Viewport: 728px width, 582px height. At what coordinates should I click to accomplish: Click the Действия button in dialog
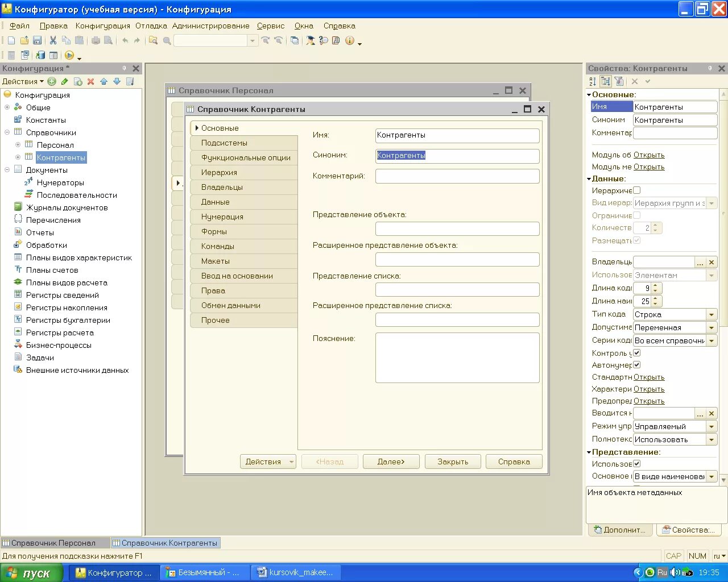pos(268,462)
